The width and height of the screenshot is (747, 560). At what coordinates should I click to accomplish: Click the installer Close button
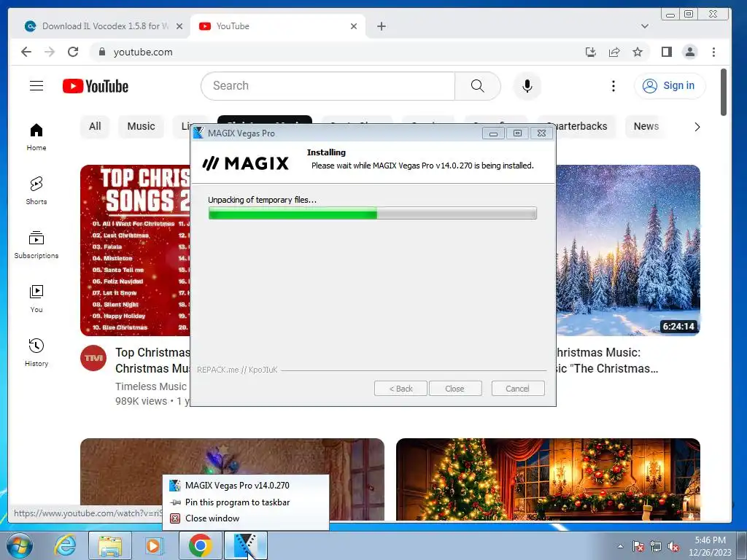454,389
